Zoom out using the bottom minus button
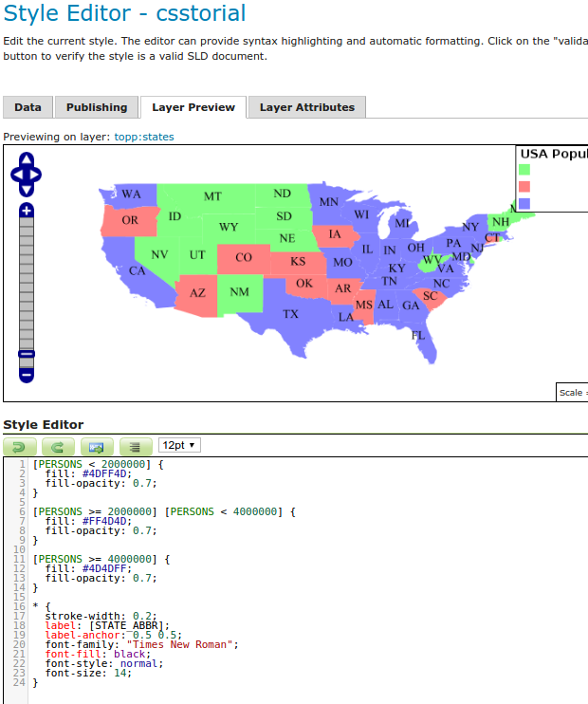The height and width of the screenshot is (704, 588). point(27,375)
